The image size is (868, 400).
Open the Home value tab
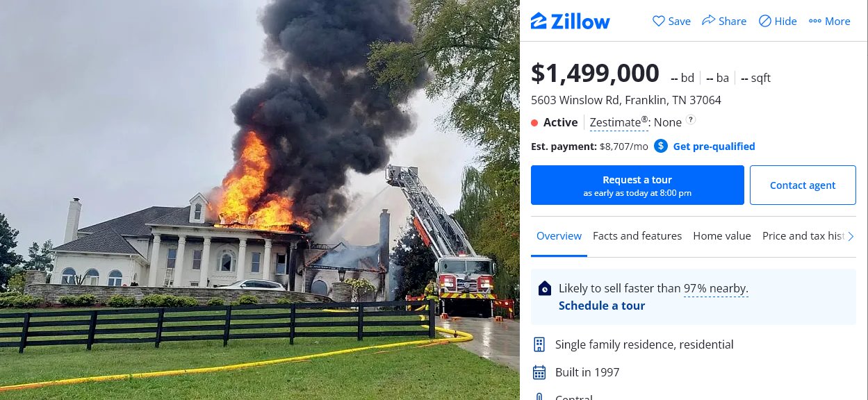(722, 236)
